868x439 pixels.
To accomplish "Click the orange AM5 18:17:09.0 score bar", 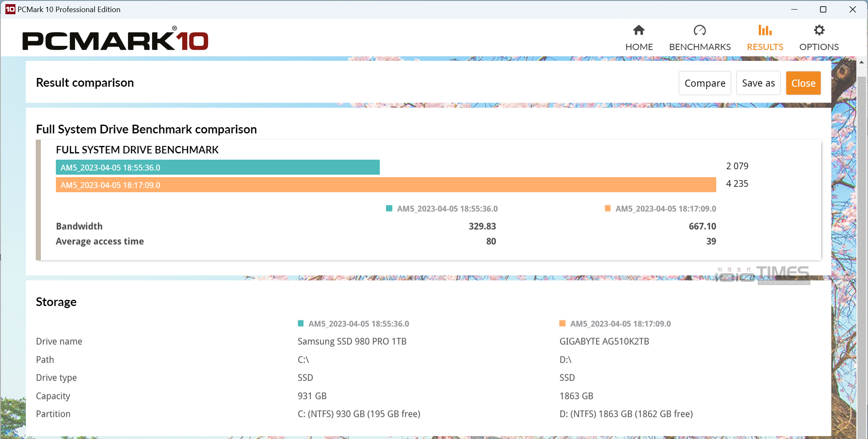I will [386, 185].
